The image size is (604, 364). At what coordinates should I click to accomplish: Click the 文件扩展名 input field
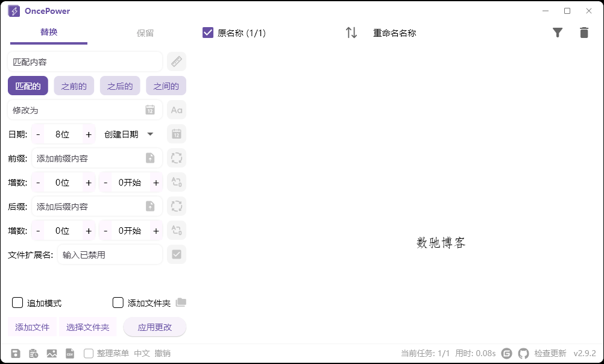click(110, 254)
